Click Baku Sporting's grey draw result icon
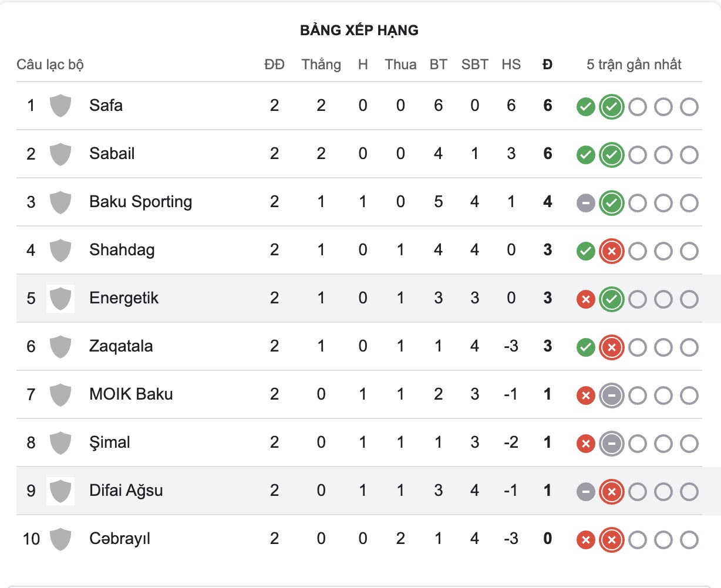Screen dimensions: 721x588 [585, 203]
